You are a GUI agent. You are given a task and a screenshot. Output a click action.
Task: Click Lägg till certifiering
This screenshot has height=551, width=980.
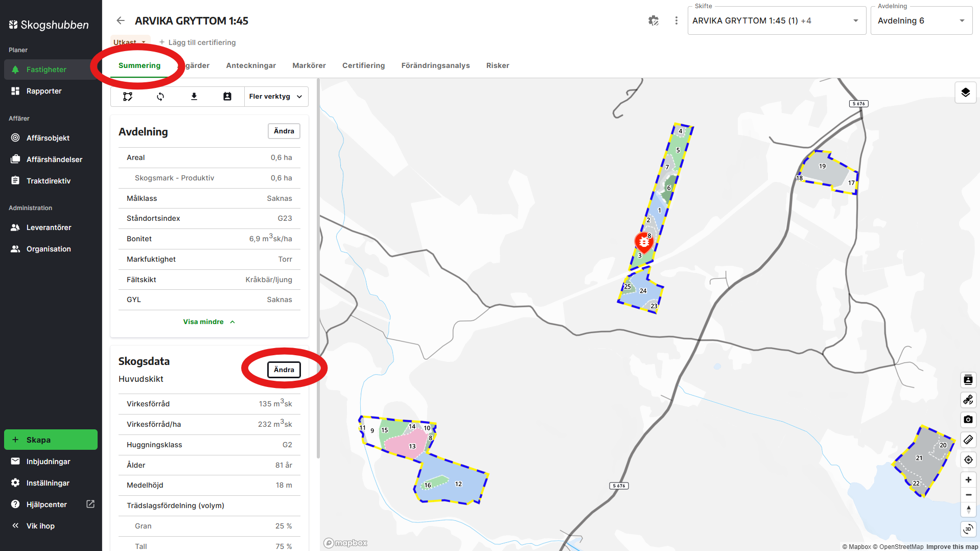click(197, 42)
